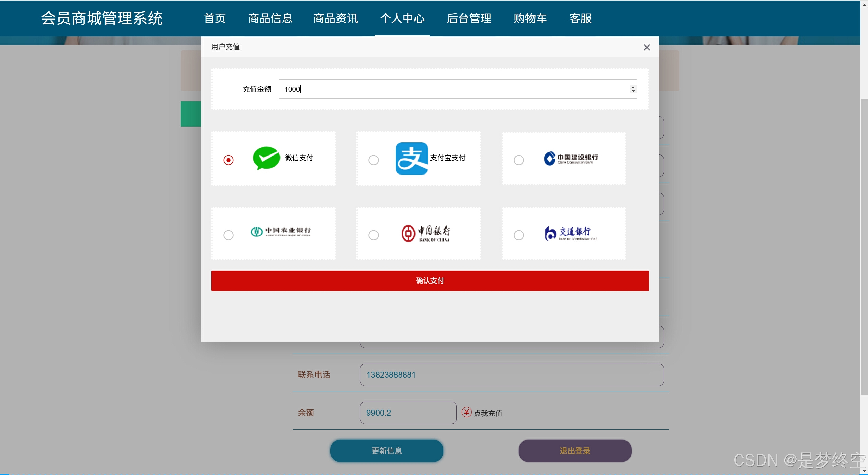Click the Agricultural Bank of China logo
This screenshot has width=868, height=475.
click(281, 232)
